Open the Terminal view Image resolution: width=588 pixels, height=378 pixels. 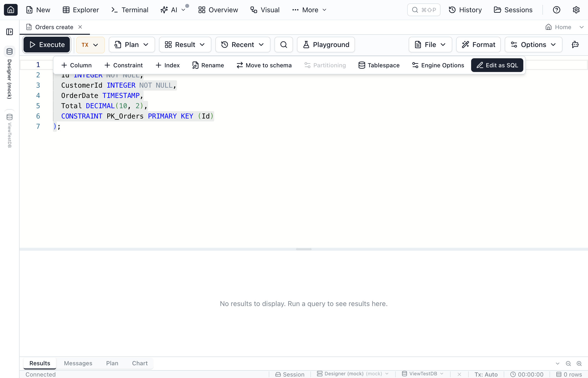[130, 10]
